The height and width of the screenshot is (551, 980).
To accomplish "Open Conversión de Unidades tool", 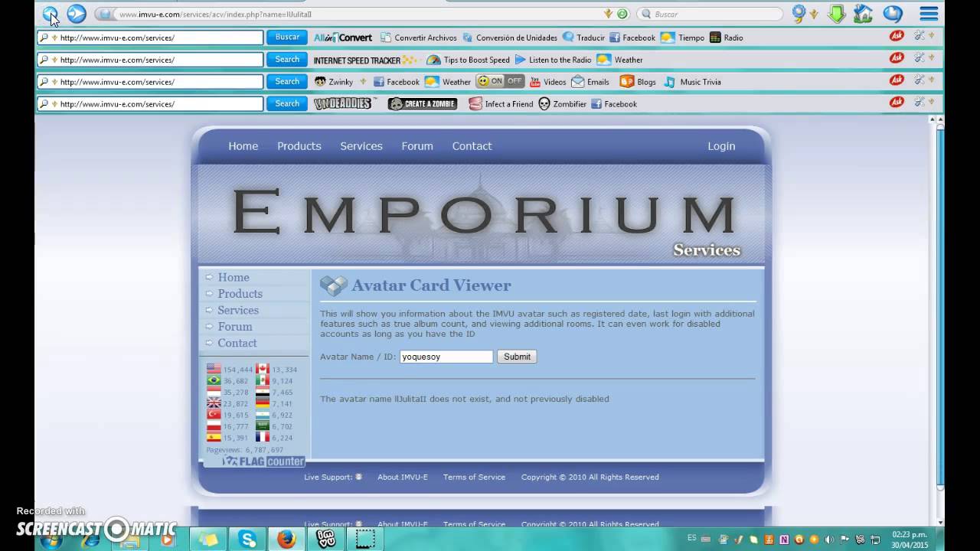I will click(509, 37).
